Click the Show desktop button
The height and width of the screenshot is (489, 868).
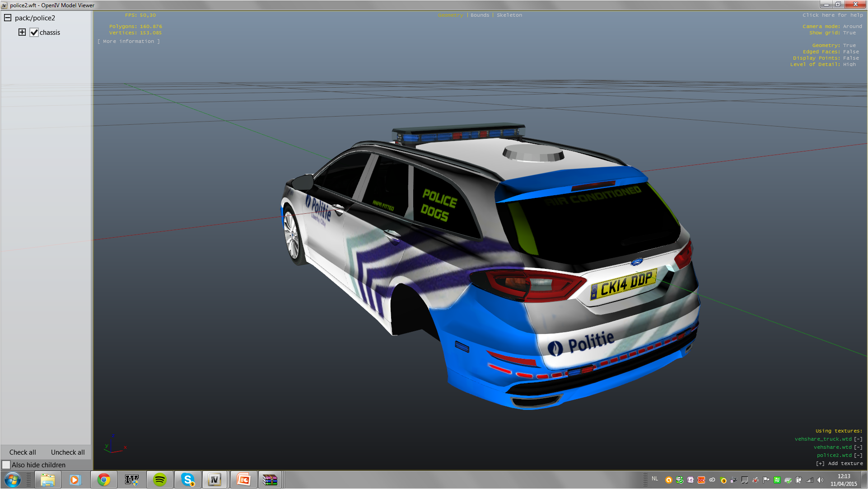864,480
